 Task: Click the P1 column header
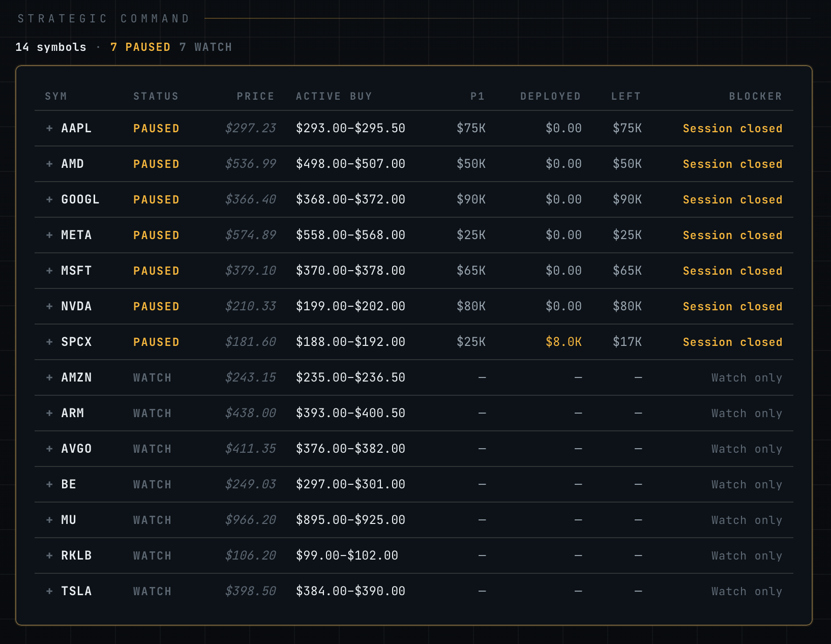(478, 96)
